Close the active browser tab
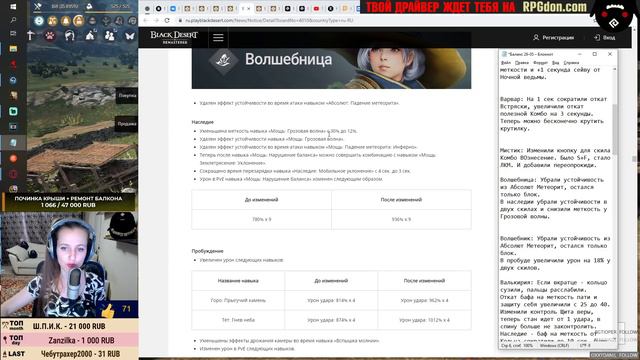The height and width of the screenshot is (360, 640). tap(248, 9)
